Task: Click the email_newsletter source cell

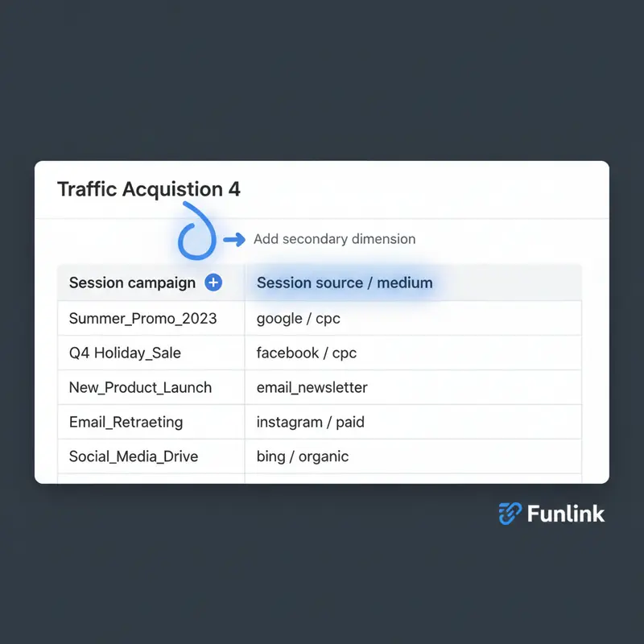Action: 312,387
